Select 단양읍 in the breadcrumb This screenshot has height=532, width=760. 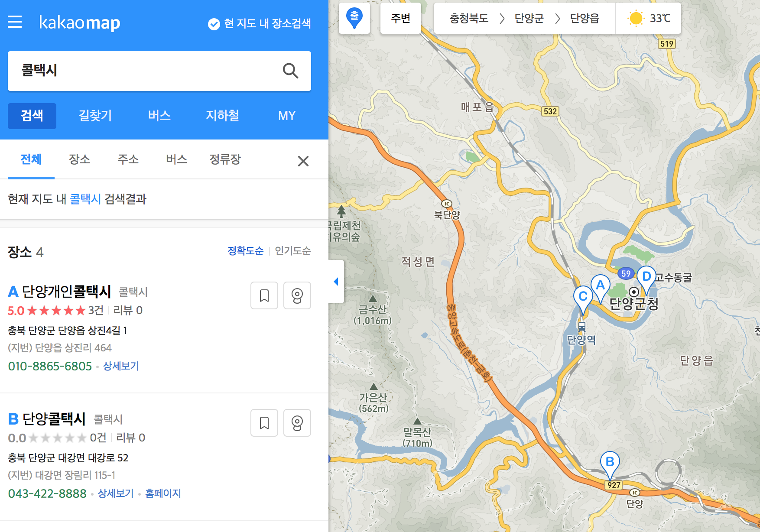(x=585, y=18)
